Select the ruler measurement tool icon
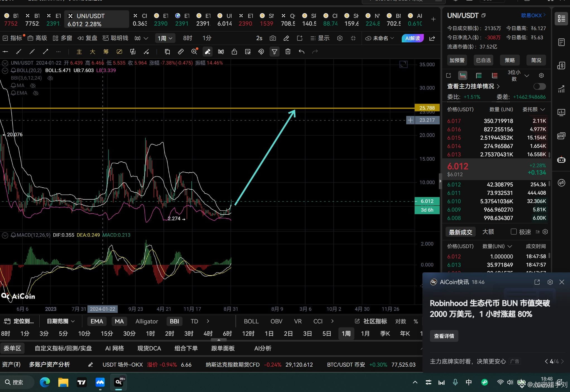This screenshot has height=392, width=570. pyautogui.click(x=181, y=52)
